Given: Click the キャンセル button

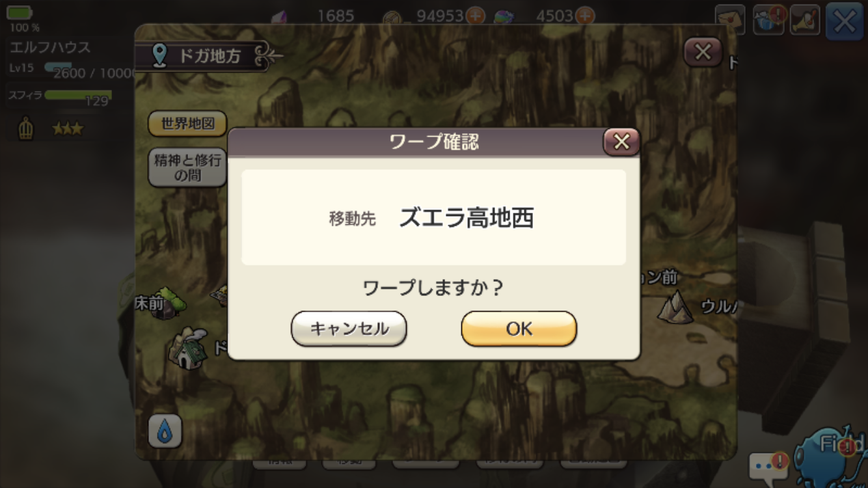Looking at the screenshot, I should pos(349,329).
